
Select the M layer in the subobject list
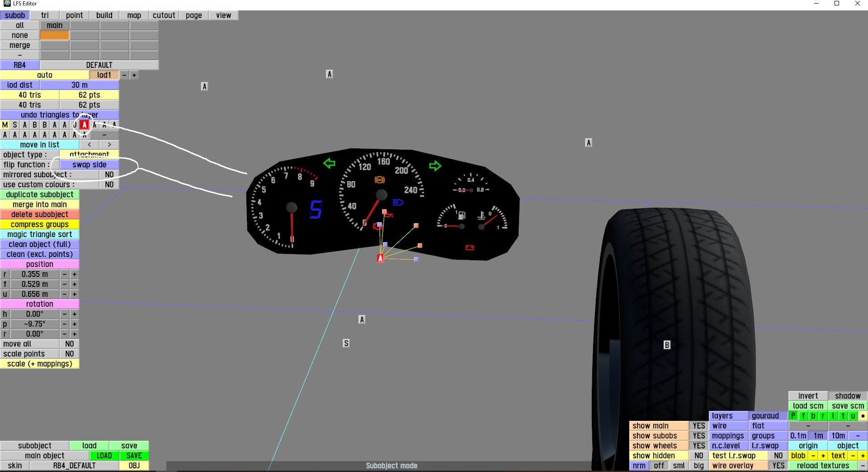[x=5, y=125]
